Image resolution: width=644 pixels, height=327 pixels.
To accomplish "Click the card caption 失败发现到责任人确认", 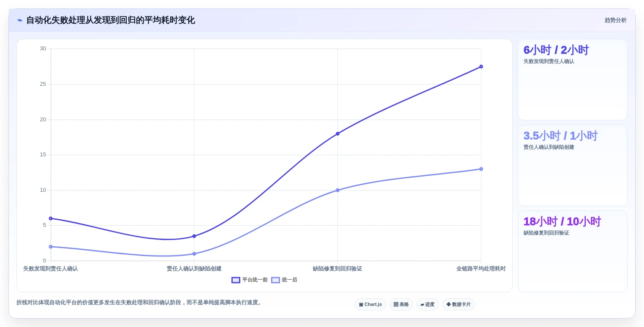I will point(549,61).
